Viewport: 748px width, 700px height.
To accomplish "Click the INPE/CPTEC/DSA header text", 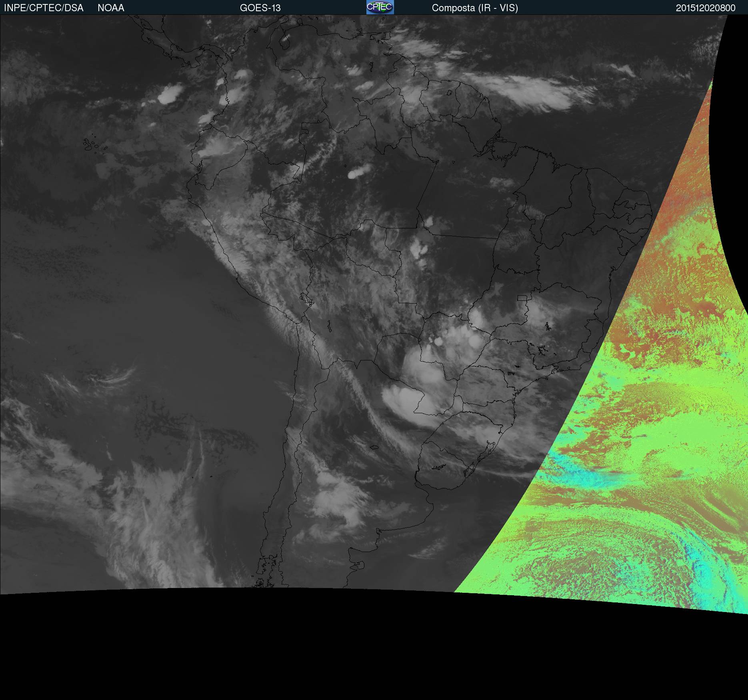I will click(44, 8).
